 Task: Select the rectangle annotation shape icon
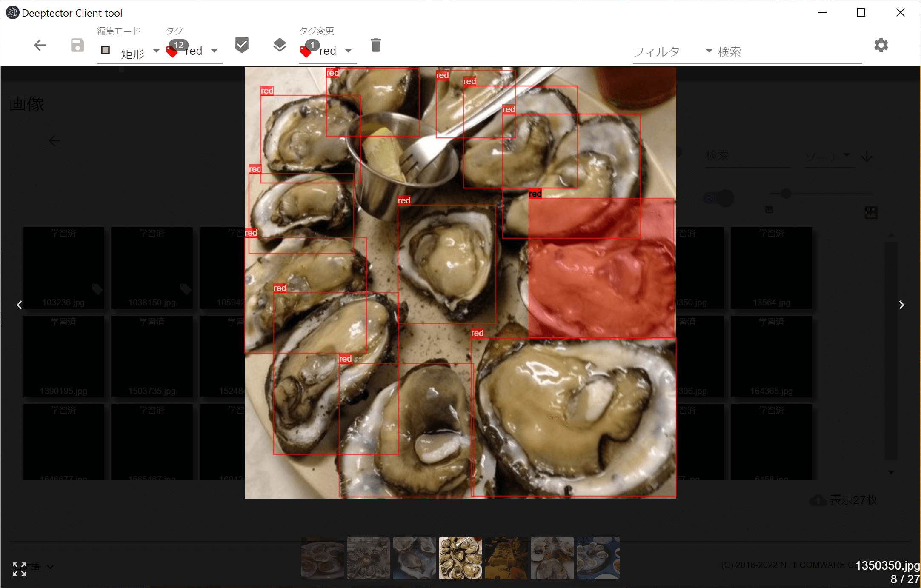point(104,50)
